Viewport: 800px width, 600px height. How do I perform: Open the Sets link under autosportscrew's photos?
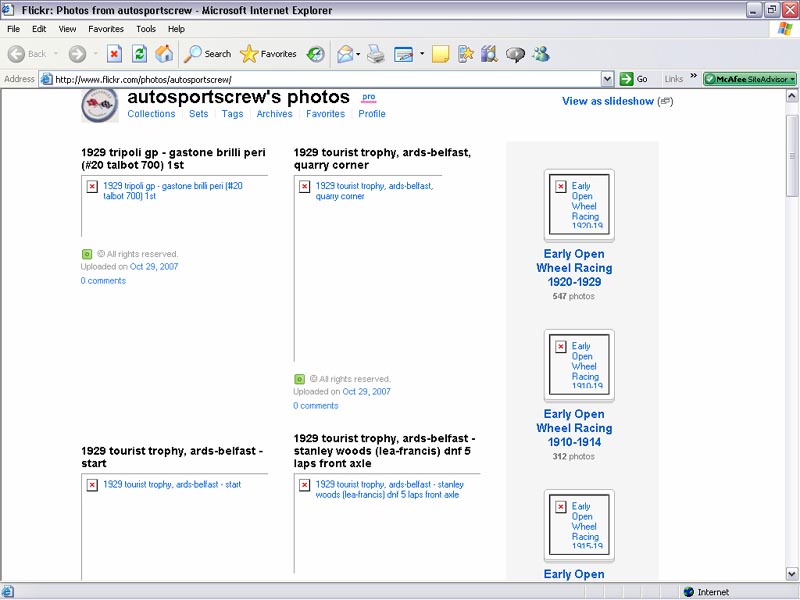[x=198, y=114]
